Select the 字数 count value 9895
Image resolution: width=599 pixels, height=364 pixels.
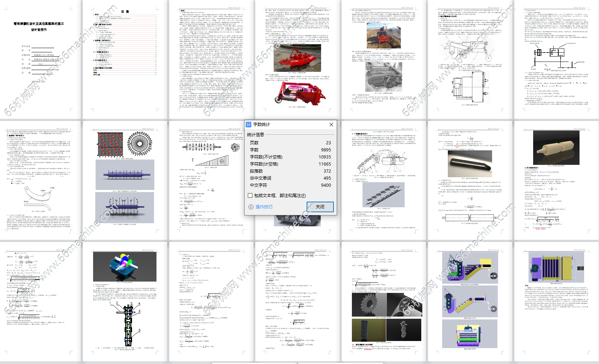tap(326, 150)
